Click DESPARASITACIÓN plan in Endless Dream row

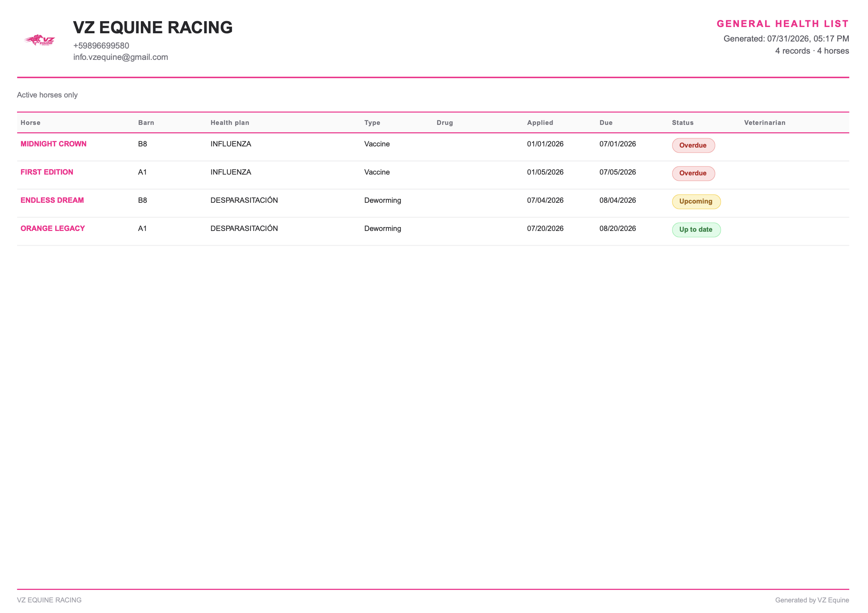(244, 200)
